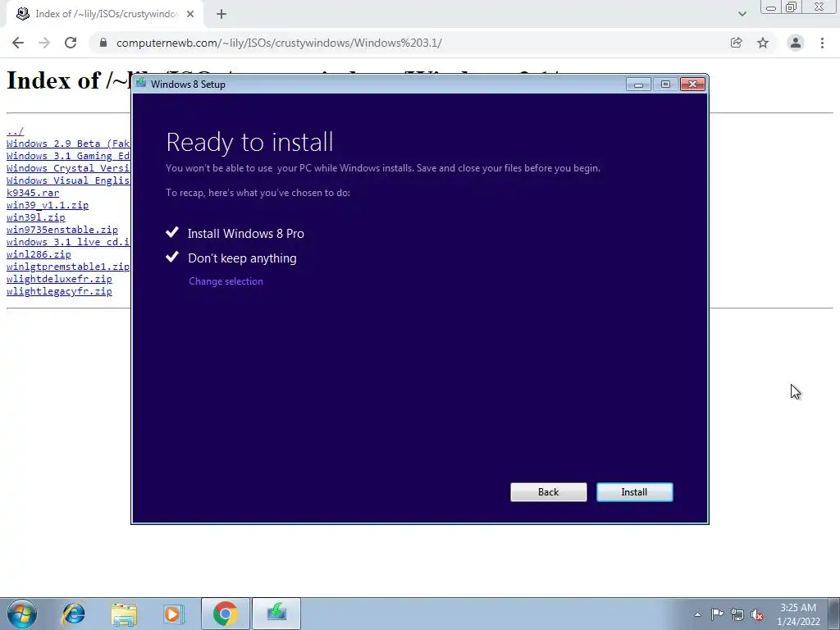This screenshot has width=840, height=630.
Task: Download wlightlegacyfr.zip
Action: (x=59, y=291)
